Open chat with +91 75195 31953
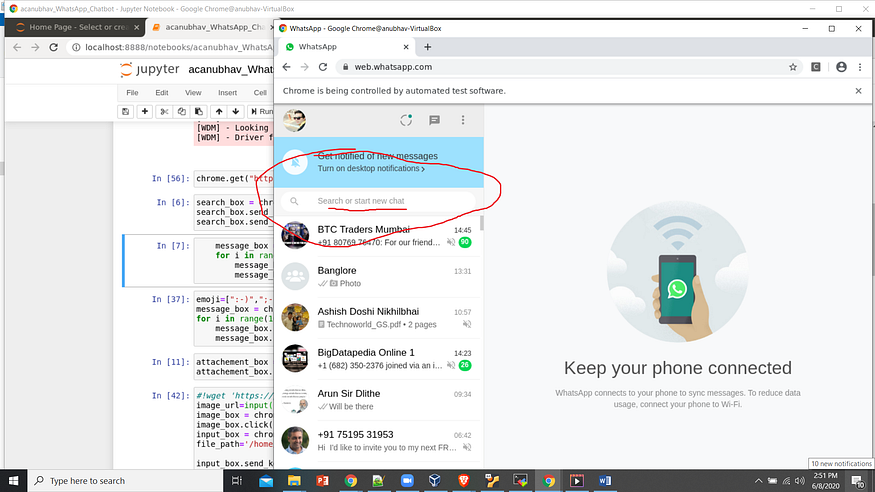Image resolution: width=875 pixels, height=492 pixels. click(379, 441)
